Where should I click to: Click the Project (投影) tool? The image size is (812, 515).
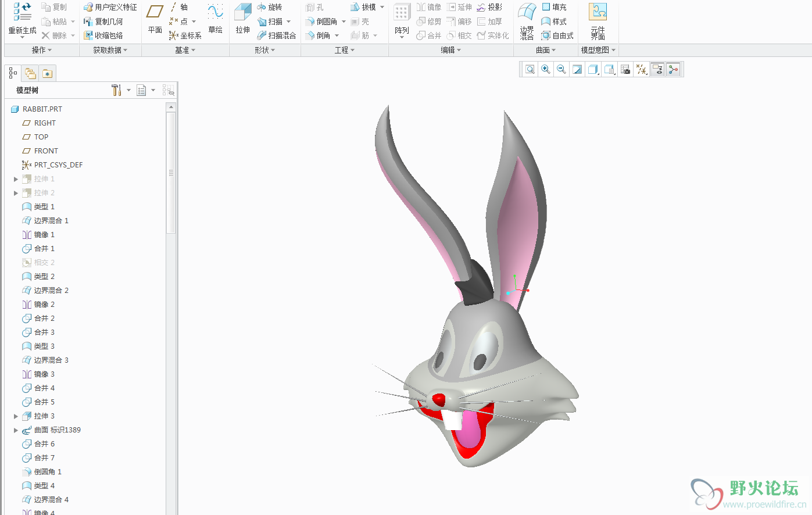(489, 7)
